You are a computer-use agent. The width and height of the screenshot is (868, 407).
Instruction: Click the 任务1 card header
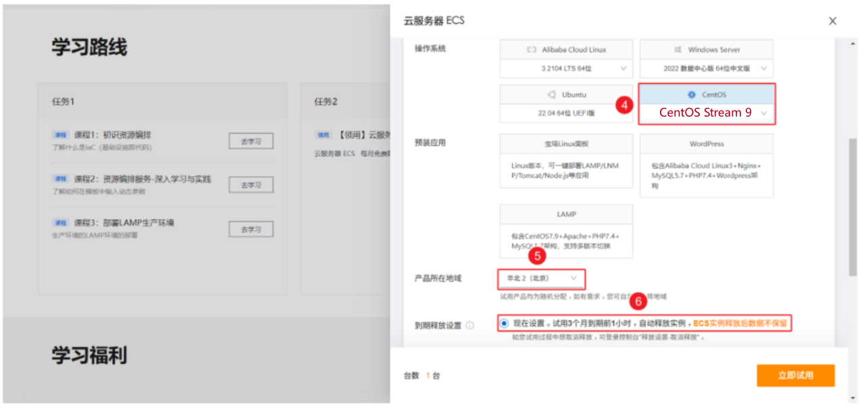tap(163, 101)
